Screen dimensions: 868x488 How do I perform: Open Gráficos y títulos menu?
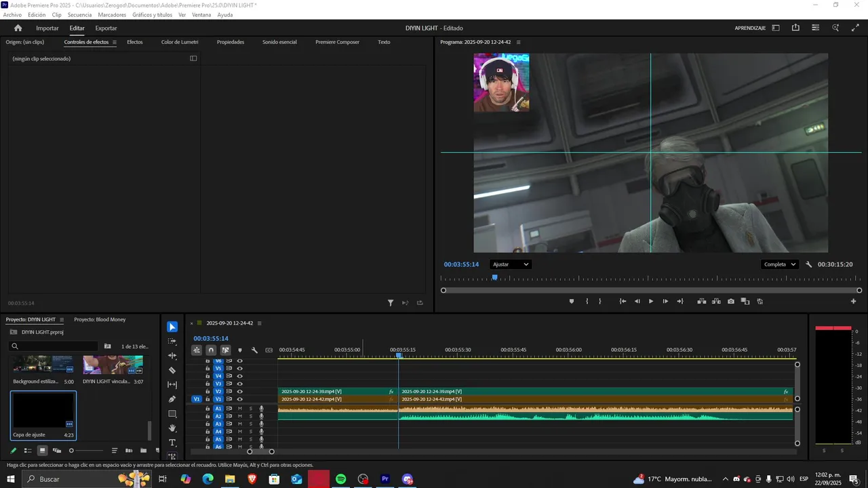coord(152,15)
